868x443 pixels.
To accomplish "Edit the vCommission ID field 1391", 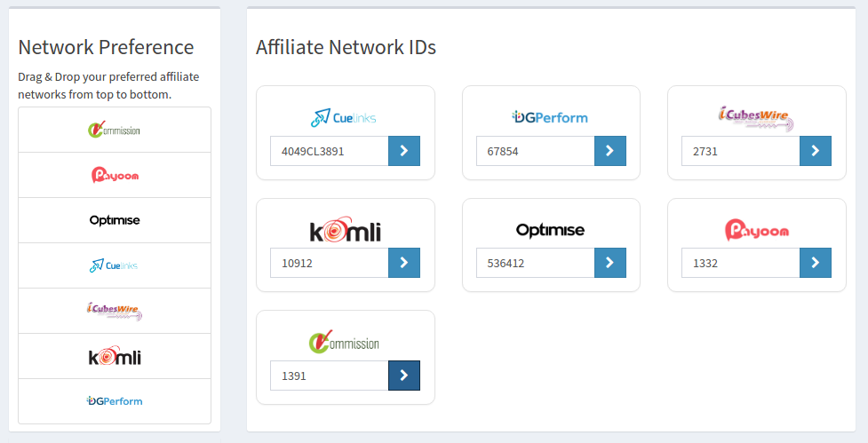I will tap(330, 376).
